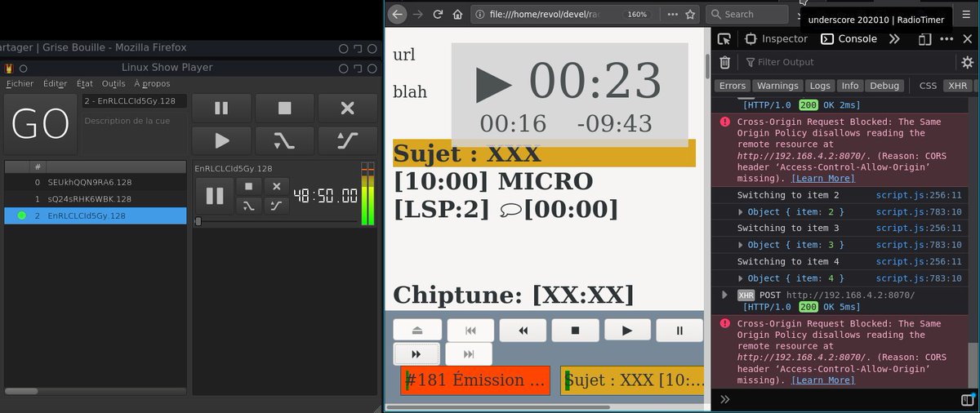
Task: Stop all cues with the top stop button
Action: [x=284, y=108]
